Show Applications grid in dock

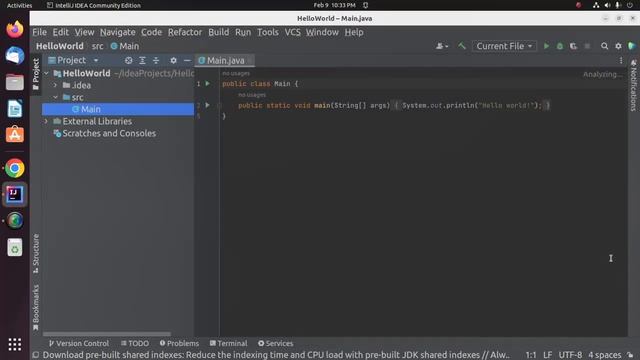coord(15,344)
